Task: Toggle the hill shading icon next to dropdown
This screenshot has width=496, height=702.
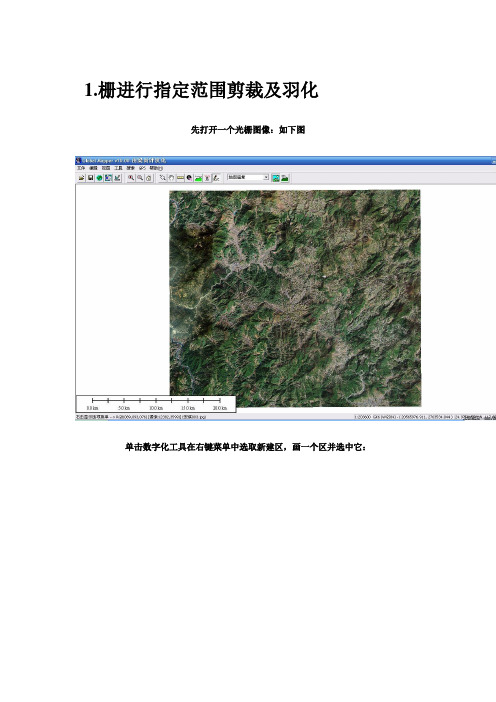Action: point(276,178)
